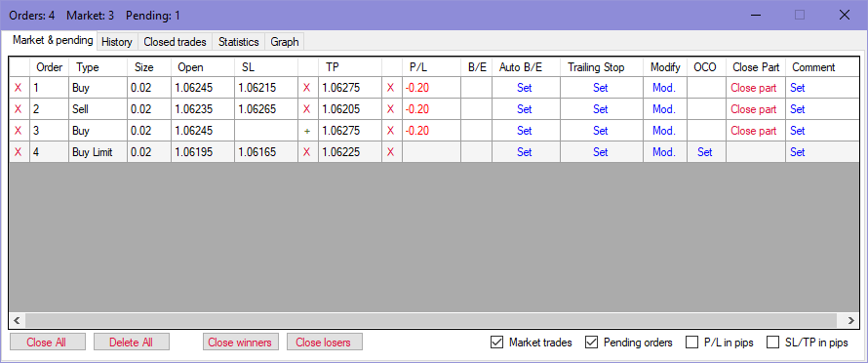
Task: Modify Buy Limit order 4 via Mod.
Action: (664, 152)
